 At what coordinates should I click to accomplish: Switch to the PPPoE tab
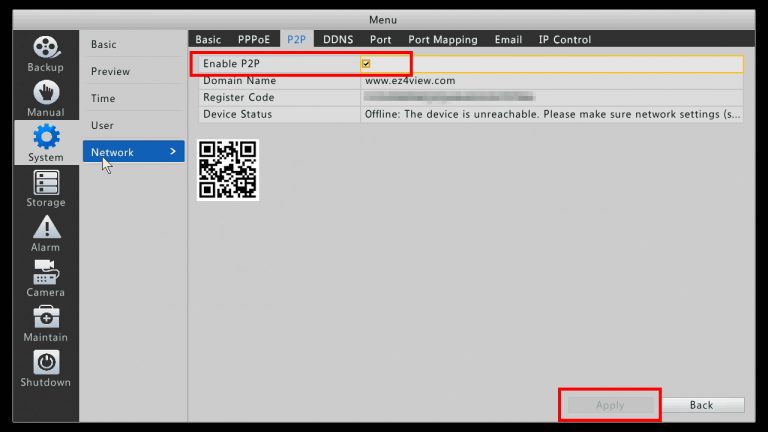254,40
